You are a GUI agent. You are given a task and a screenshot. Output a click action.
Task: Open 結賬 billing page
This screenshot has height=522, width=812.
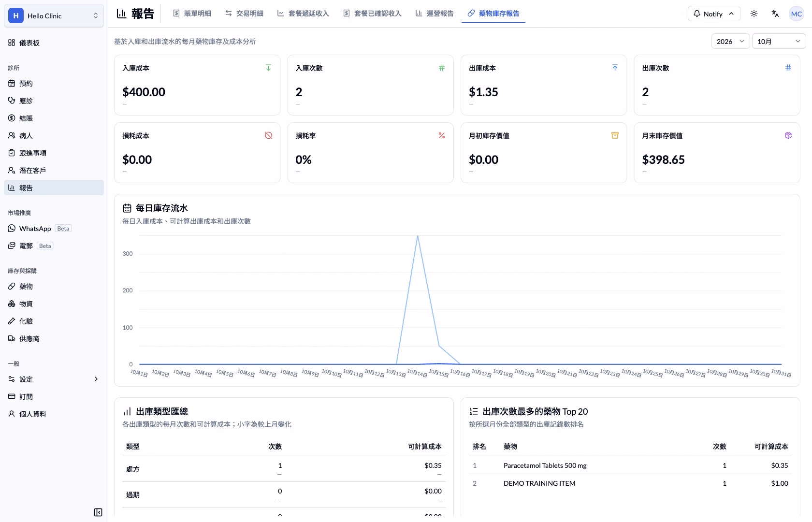click(x=54, y=118)
